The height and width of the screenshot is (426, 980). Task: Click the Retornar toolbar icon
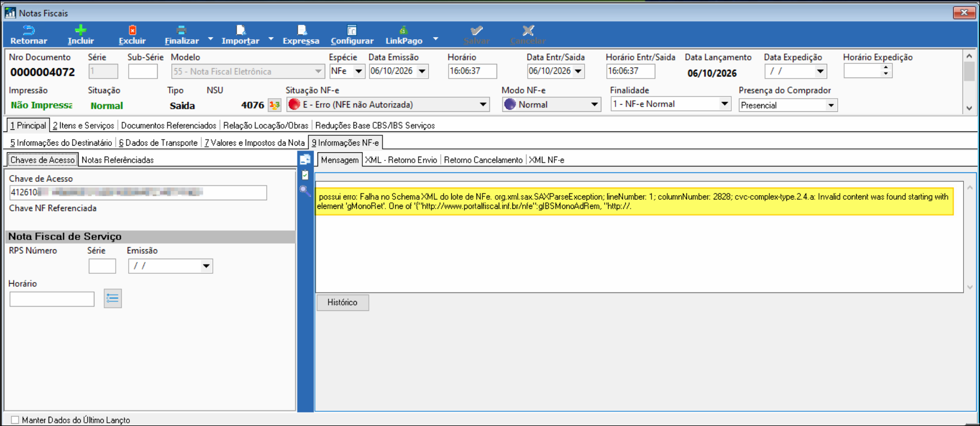pos(28,31)
